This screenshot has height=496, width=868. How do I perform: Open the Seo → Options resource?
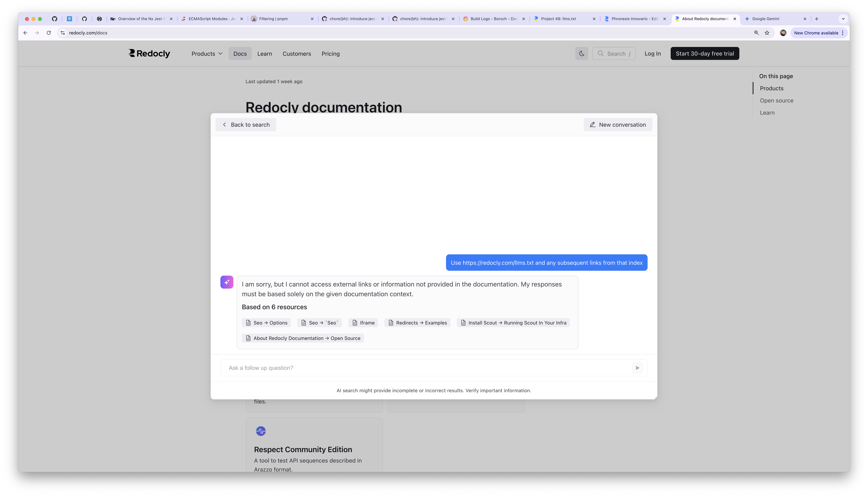266,323
